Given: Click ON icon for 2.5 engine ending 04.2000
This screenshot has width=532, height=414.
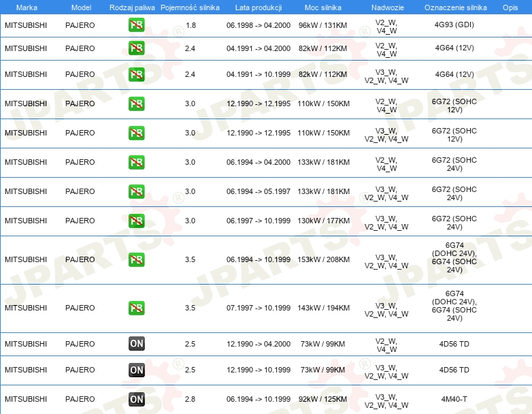Looking at the screenshot, I should tap(136, 344).
